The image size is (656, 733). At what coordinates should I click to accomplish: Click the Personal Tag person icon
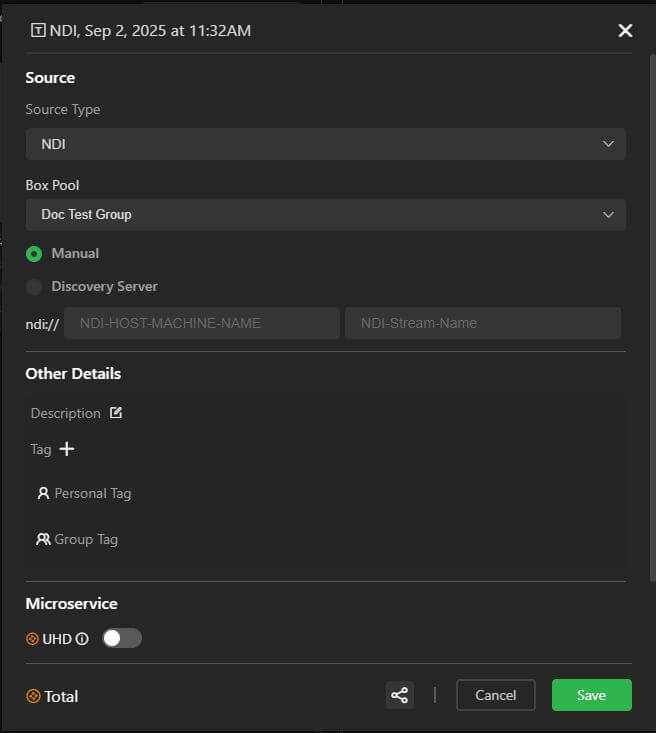tap(43, 493)
